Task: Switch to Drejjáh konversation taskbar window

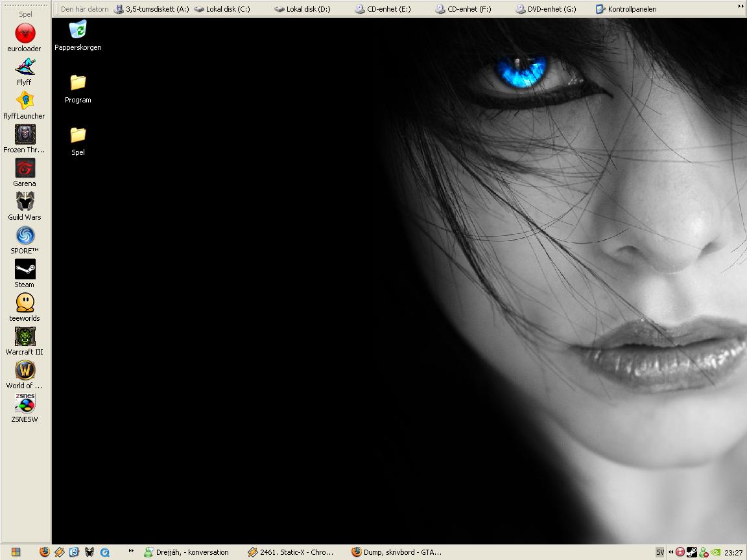Action: [187, 552]
